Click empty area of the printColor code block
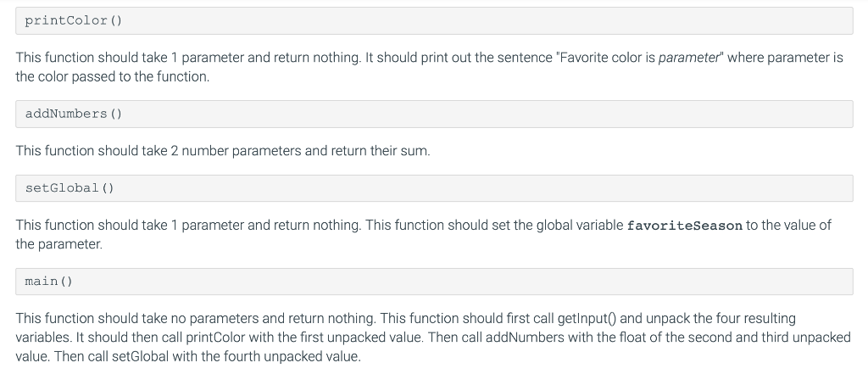The height and width of the screenshot is (374, 868). tap(487, 20)
